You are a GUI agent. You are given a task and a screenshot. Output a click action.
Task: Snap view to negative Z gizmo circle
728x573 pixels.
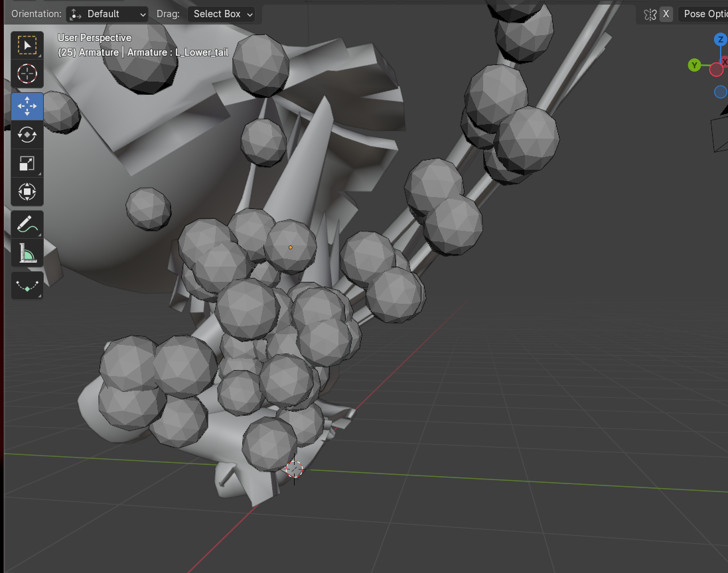720,92
